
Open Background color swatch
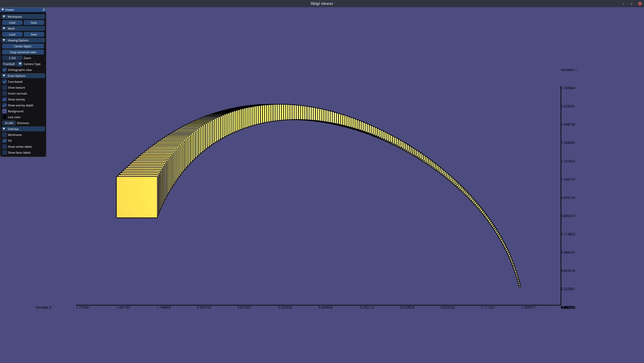tap(4, 111)
